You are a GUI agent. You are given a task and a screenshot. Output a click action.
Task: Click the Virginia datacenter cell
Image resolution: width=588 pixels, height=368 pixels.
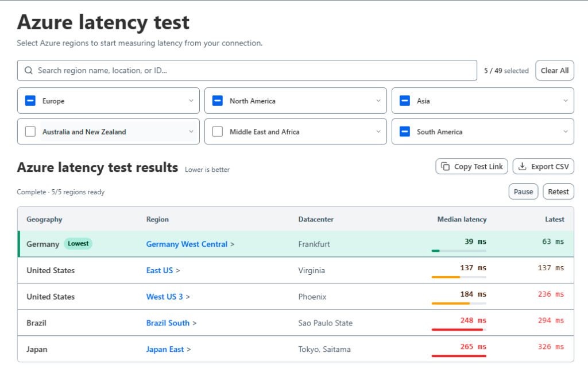point(312,270)
